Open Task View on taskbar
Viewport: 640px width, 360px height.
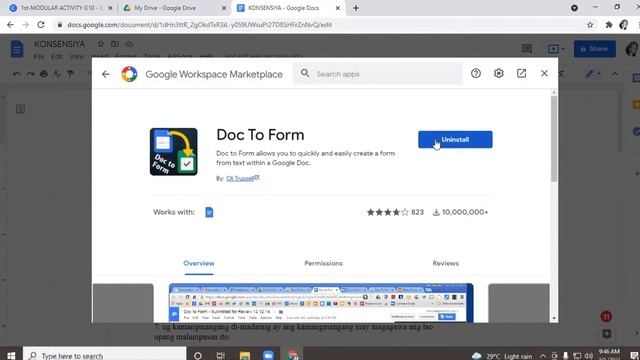click(x=221, y=356)
